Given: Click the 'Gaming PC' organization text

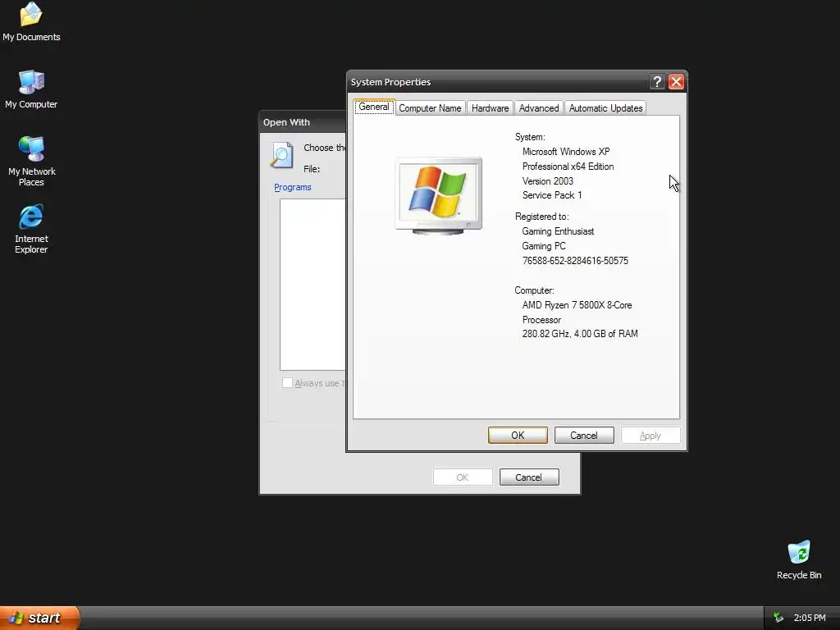Looking at the screenshot, I should point(544,246).
